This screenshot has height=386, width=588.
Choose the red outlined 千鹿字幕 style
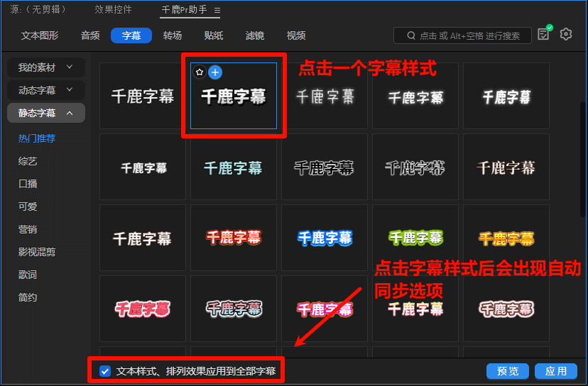pos(233,238)
